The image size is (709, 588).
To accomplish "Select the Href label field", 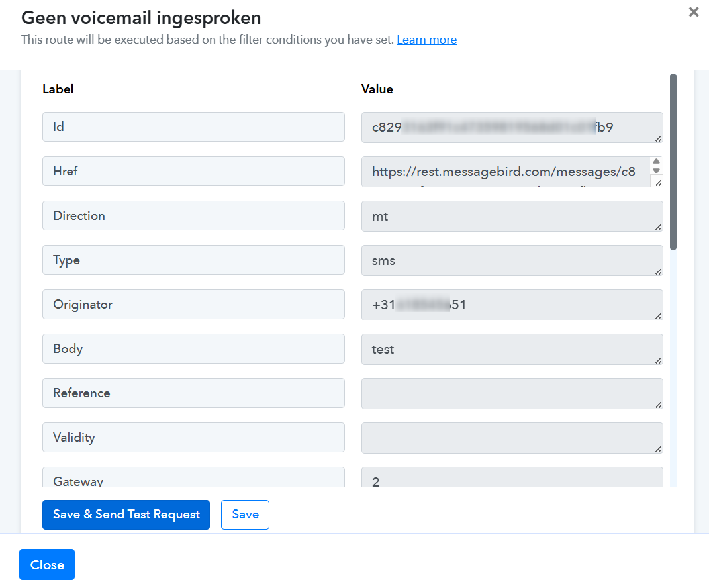I will point(193,171).
